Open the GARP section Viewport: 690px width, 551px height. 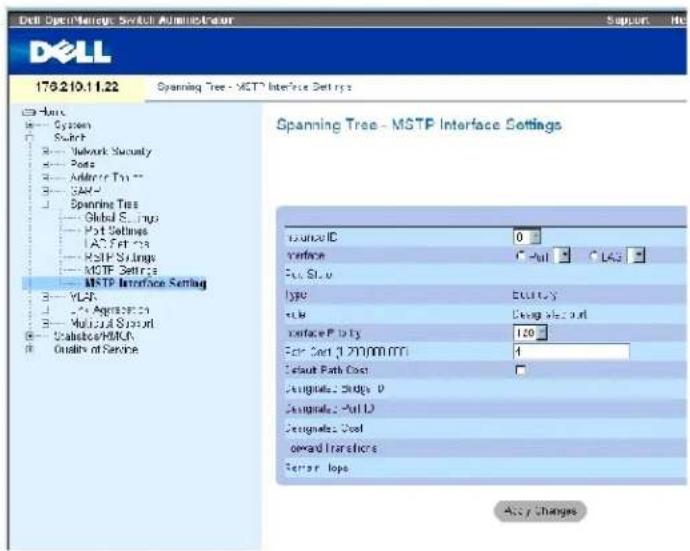pyautogui.click(x=85, y=191)
